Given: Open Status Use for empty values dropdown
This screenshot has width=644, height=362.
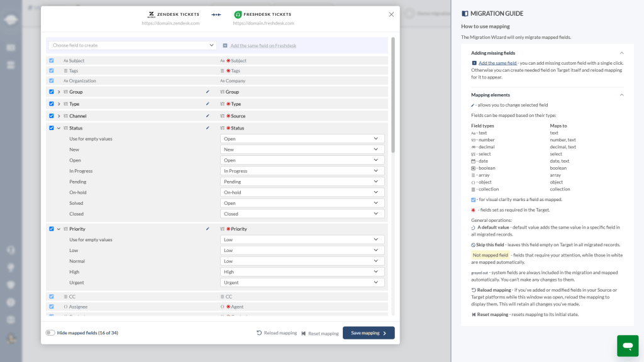Looking at the screenshot, I should [303, 139].
